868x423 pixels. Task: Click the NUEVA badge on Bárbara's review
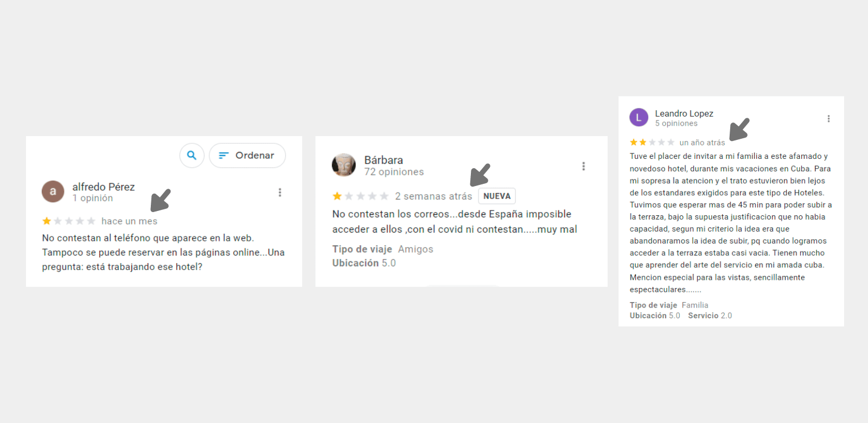497,196
